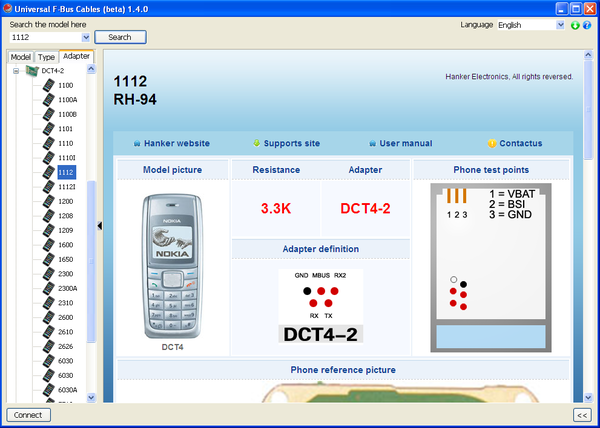Click the green download update icon
Screen dimensions: 600x428
pos(575,24)
